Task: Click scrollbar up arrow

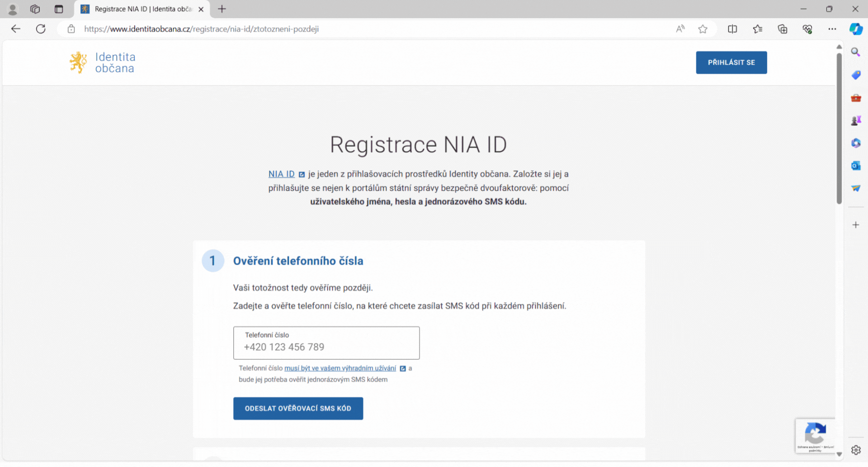Action: (839, 47)
